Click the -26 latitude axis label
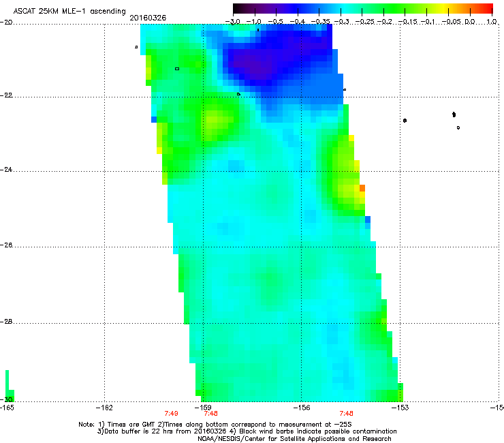Image resolution: width=504 pixels, height=443 pixels. (x=7, y=245)
